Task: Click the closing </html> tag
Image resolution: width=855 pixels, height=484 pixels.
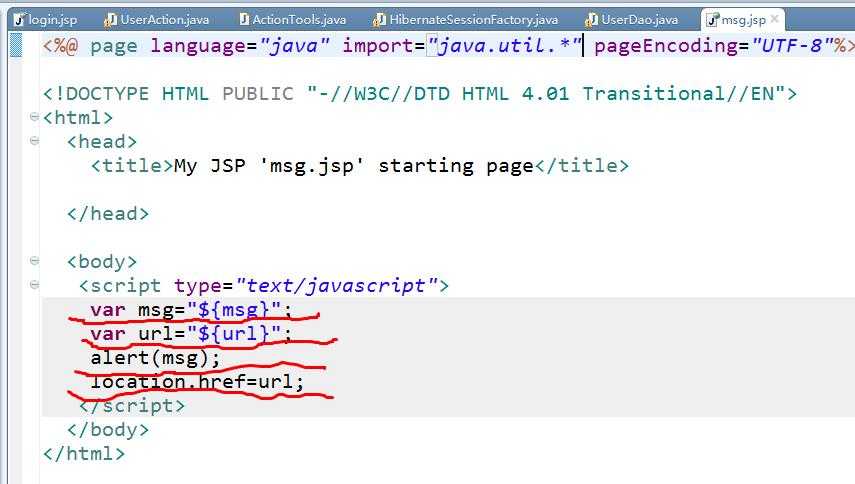Action: (x=84, y=453)
